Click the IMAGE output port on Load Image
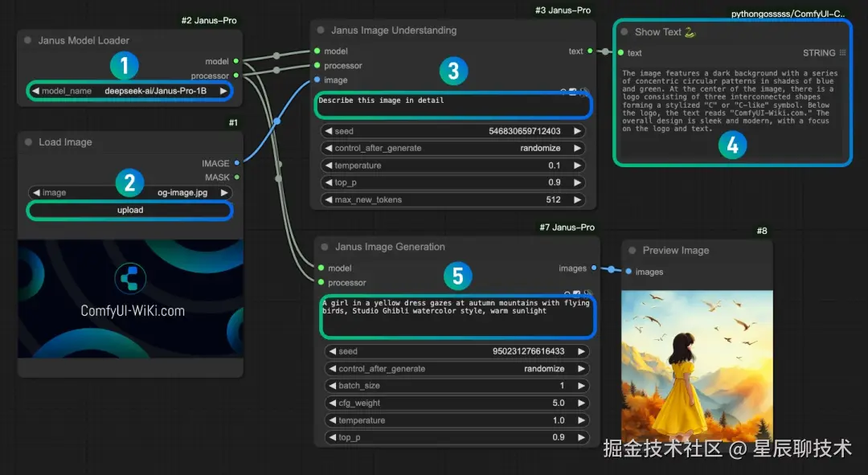The image size is (868, 475). (237, 163)
